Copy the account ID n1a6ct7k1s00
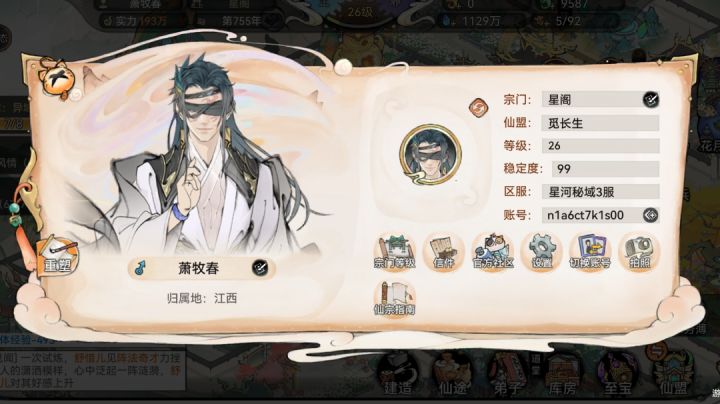 [x=651, y=215]
